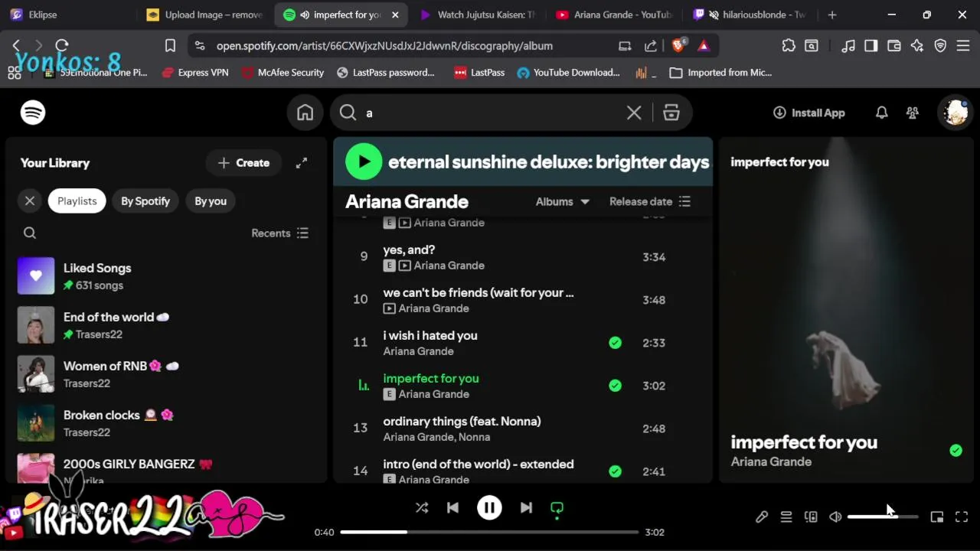Toggle the Playlists filter chip
The image size is (980, 551).
pyautogui.click(x=77, y=201)
